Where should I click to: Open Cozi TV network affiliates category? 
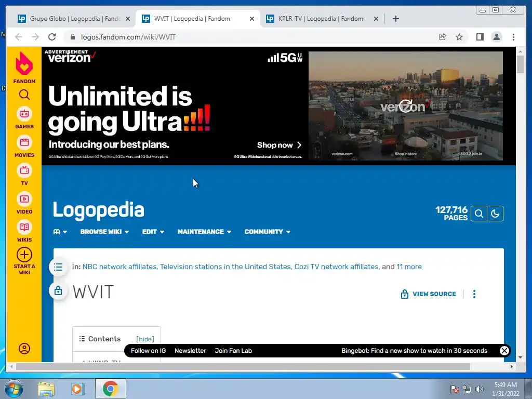click(336, 267)
